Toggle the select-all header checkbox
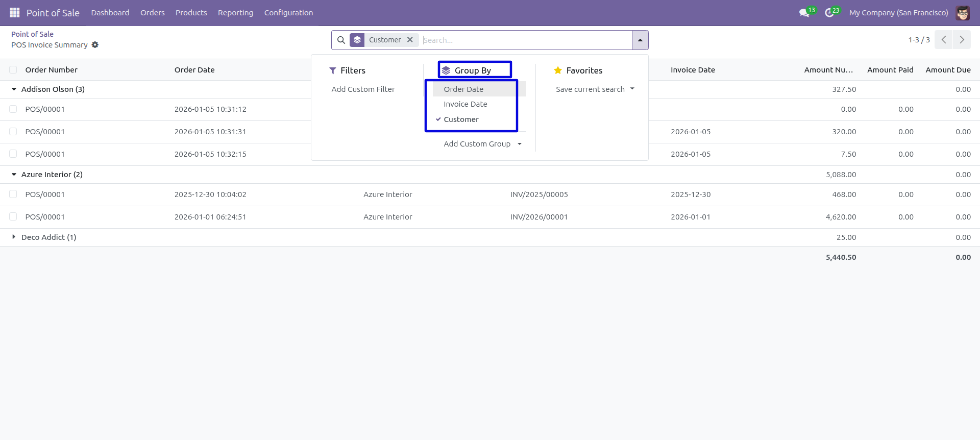Image resolution: width=980 pixels, height=440 pixels. (x=13, y=70)
